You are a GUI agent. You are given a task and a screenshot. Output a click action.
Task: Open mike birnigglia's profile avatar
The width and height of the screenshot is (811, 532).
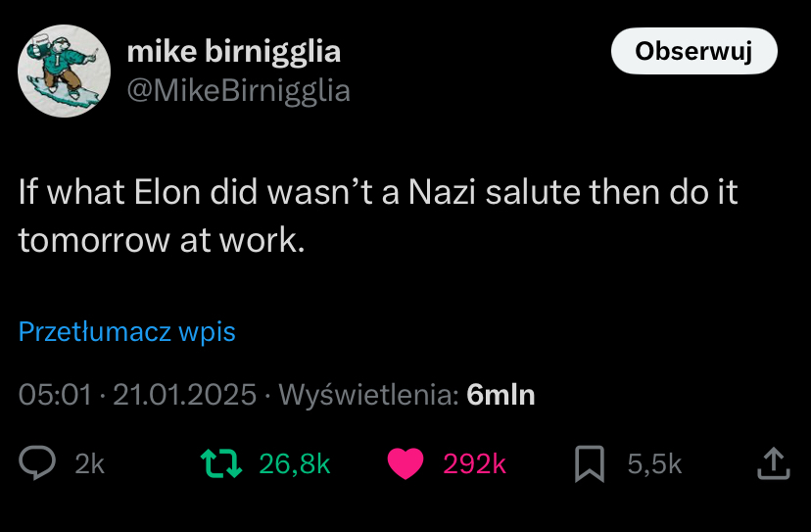coord(65,71)
